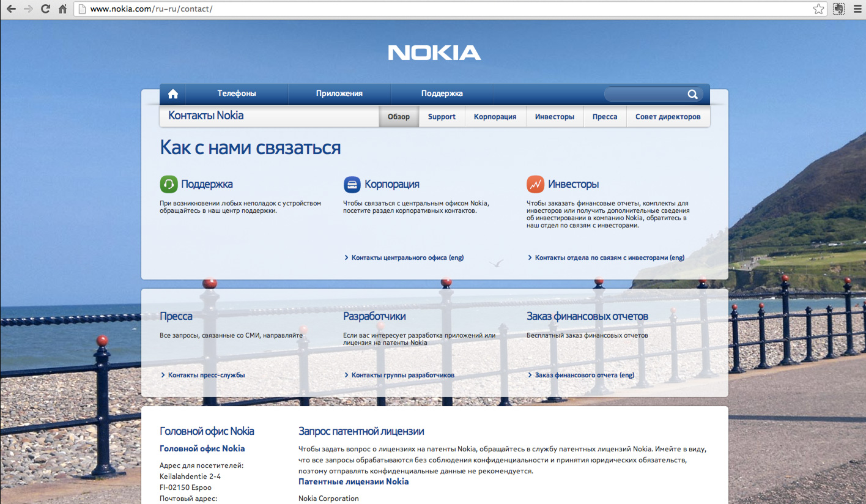Bookmark page with star icon
Image resolution: width=866 pixels, height=504 pixels.
click(819, 9)
